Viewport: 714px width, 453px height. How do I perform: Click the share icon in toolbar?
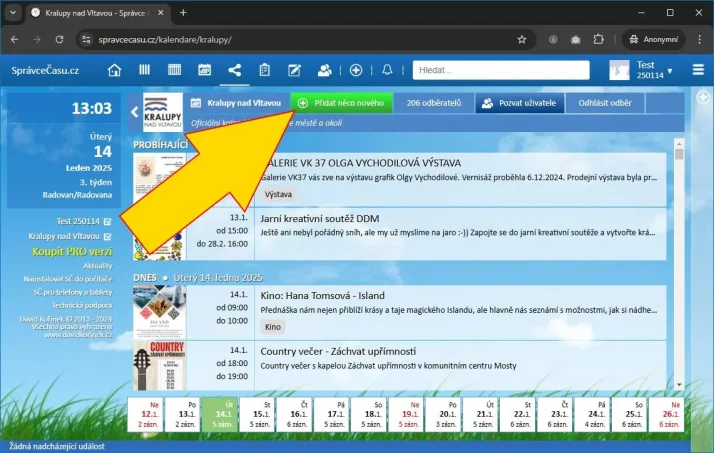tap(234, 70)
